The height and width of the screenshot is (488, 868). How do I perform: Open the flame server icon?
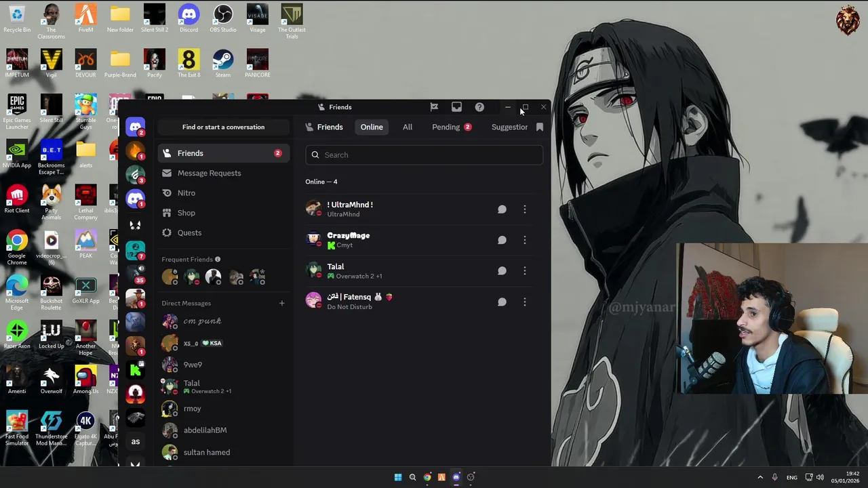pos(136,151)
